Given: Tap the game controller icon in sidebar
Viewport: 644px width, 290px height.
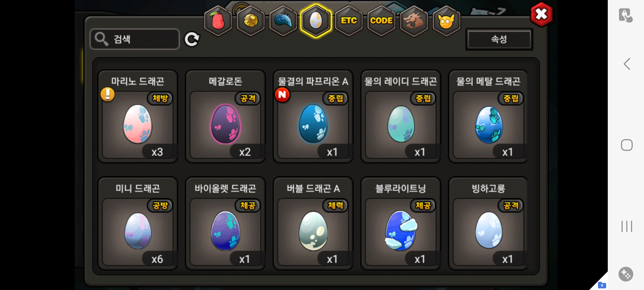Looking at the screenshot, I should click(x=626, y=274).
